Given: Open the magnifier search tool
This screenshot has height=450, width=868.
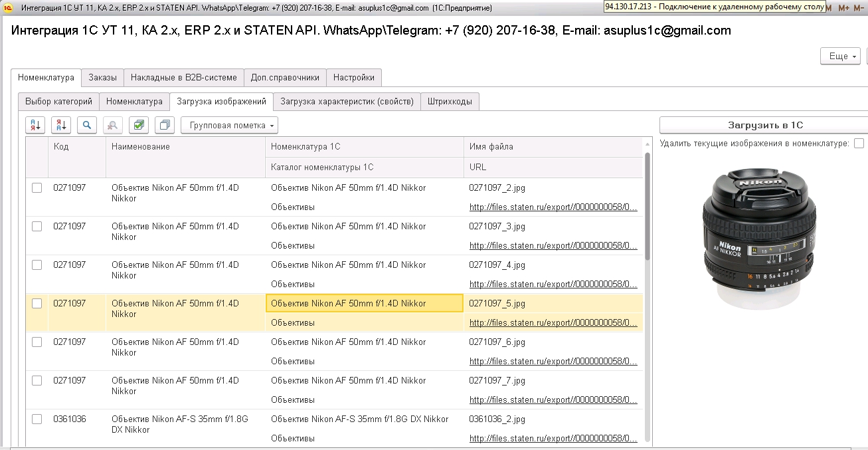Looking at the screenshot, I should [x=87, y=125].
